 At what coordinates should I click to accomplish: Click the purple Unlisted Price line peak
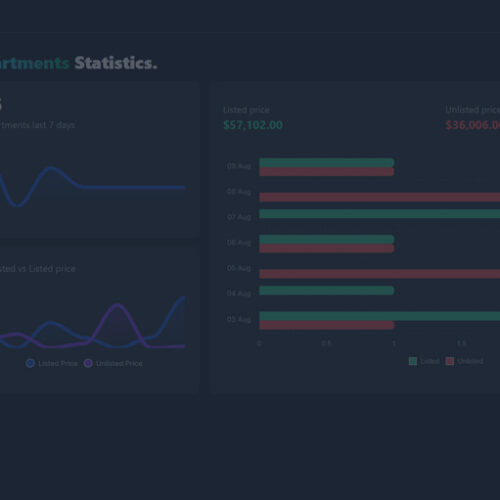pyautogui.click(x=117, y=305)
